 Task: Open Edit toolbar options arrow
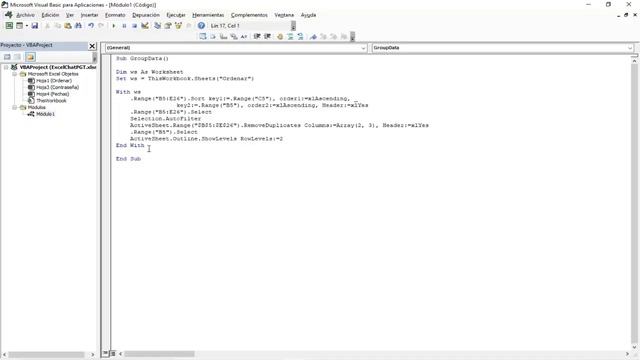[353, 37]
